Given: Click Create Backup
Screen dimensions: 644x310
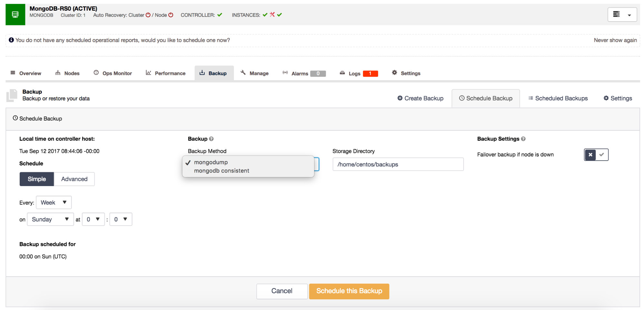Looking at the screenshot, I should click(x=420, y=98).
